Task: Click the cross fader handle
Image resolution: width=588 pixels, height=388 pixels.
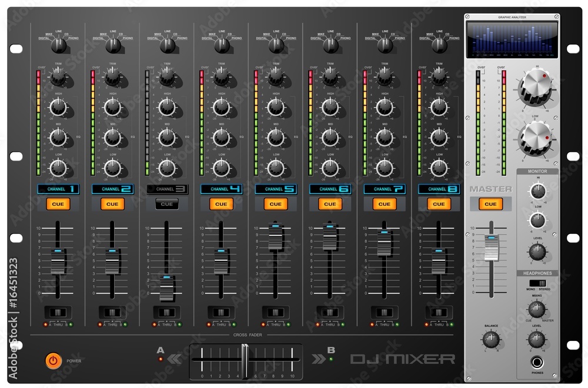Action: click(245, 361)
